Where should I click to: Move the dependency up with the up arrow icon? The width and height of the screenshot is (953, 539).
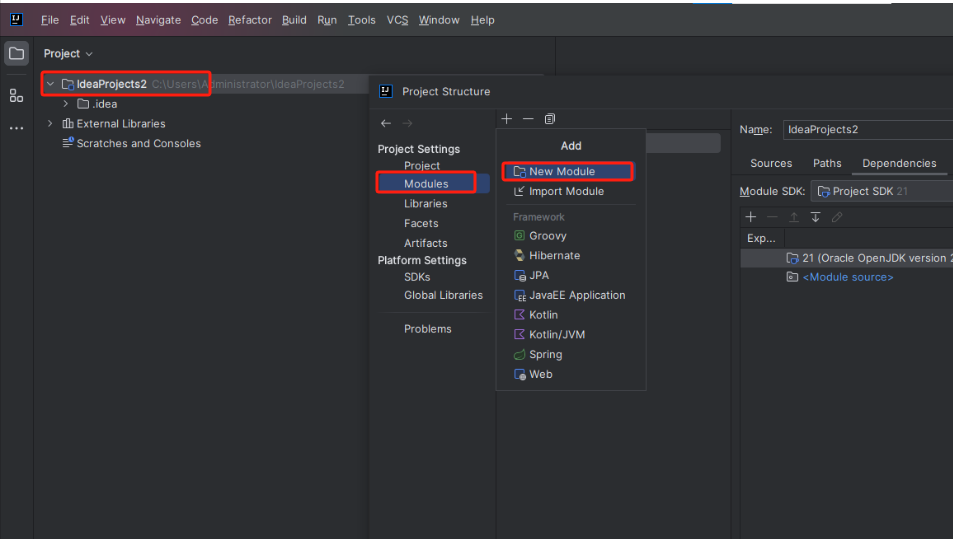(x=794, y=217)
